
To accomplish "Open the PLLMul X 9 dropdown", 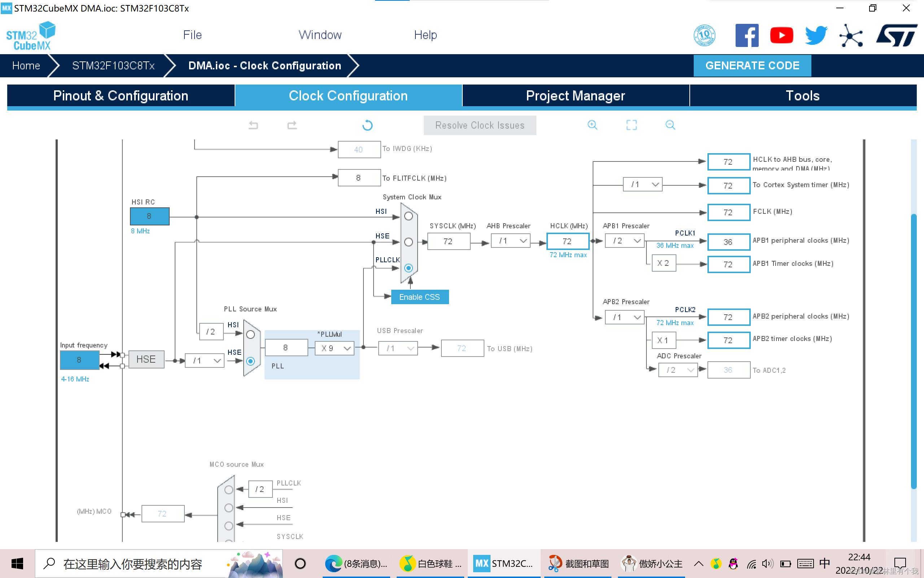I will (335, 348).
